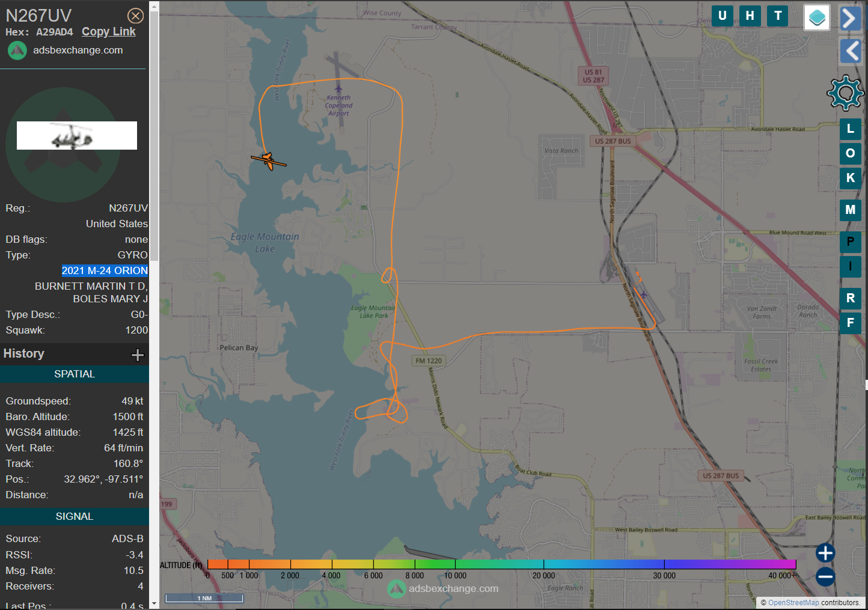
Task: Close the N267UV aircraft info panel
Action: point(136,16)
